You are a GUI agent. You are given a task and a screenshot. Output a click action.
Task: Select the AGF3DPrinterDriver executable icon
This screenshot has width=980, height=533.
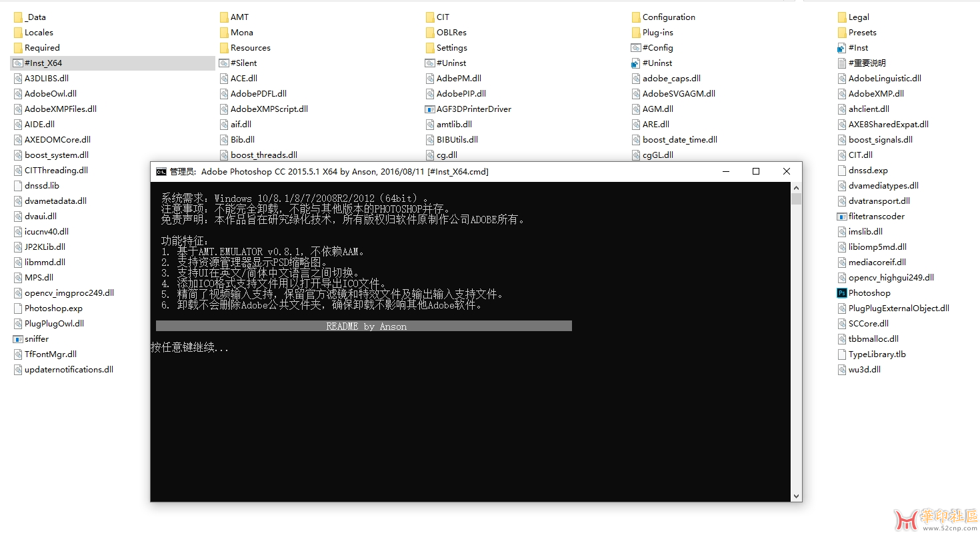click(x=430, y=109)
